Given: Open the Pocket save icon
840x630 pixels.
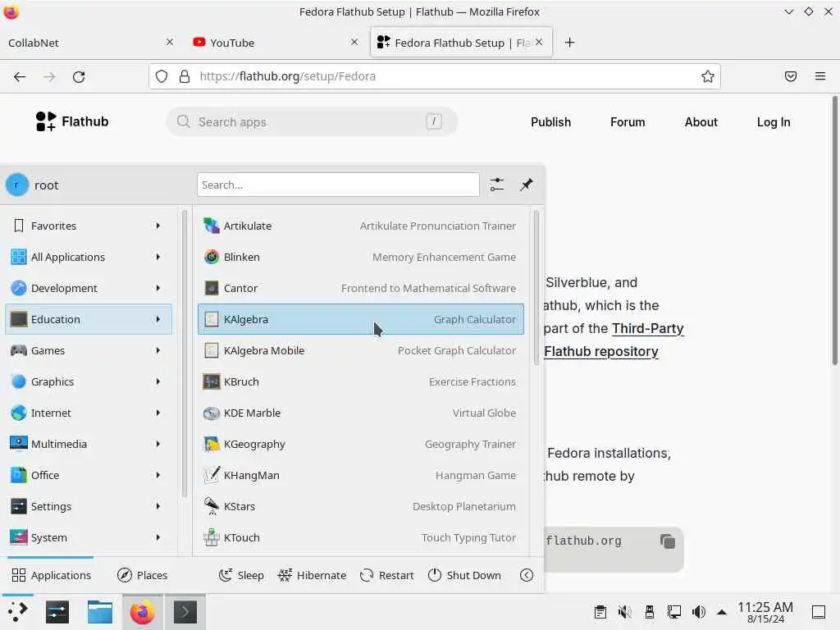Looking at the screenshot, I should (791, 76).
